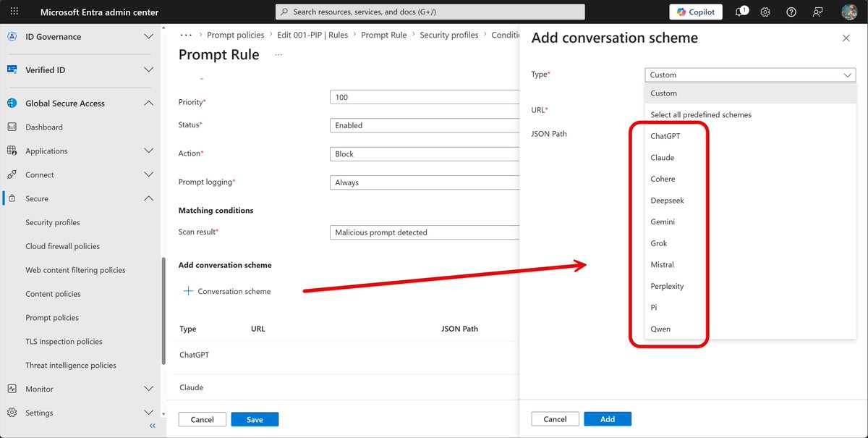Screen dimensions: 868x438
Task: Expand the Verified ID section
Action: pos(148,70)
